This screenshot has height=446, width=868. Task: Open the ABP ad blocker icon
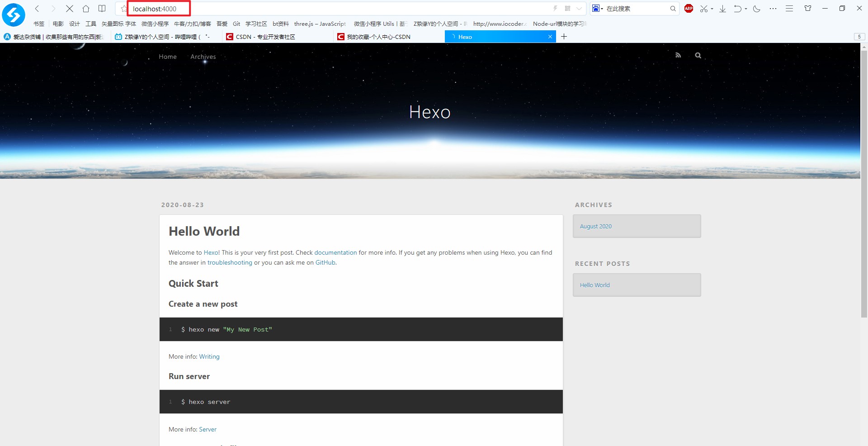(689, 8)
